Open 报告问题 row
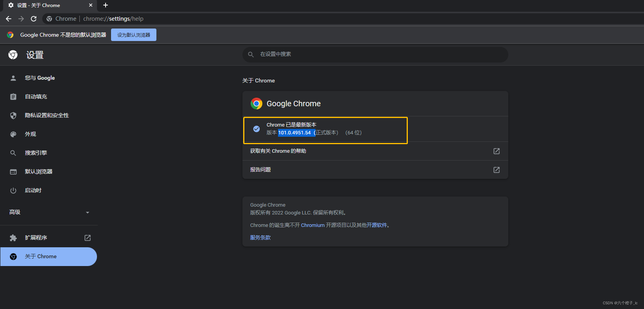Viewport: 644px width, 309px height. (x=375, y=170)
